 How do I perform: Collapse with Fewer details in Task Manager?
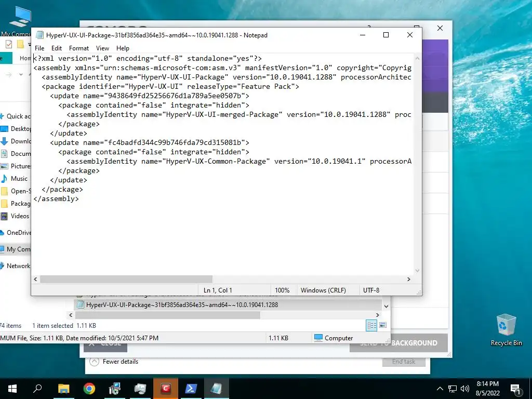(x=114, y=362)
